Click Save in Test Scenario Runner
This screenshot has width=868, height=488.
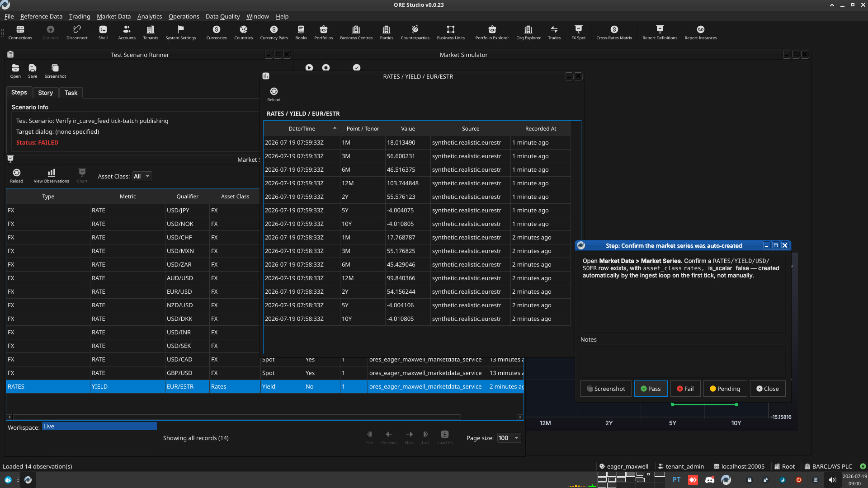coord(33,71)
